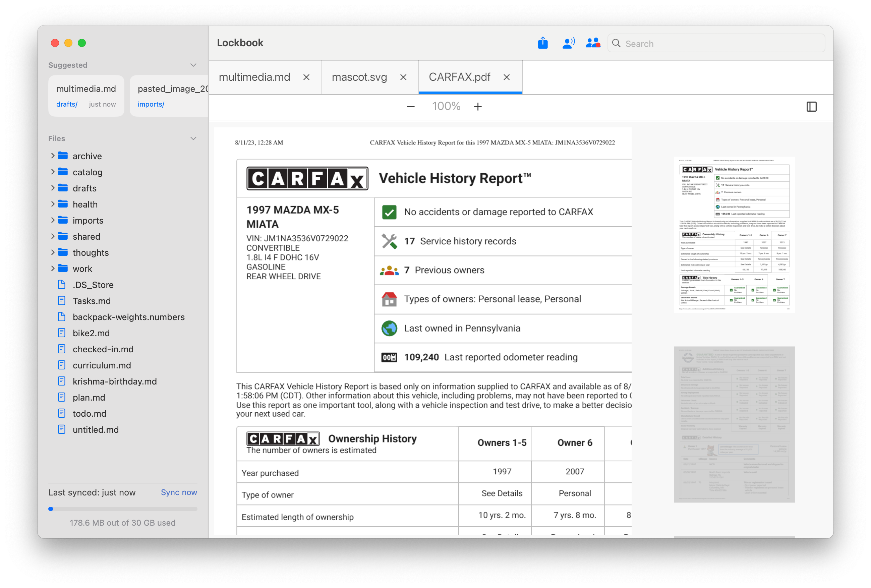Click the search magnifier icon

(616, 43)
